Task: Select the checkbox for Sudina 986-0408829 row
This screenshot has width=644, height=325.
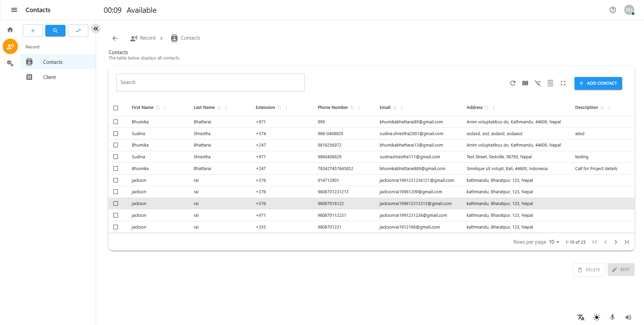Action: click(116, 133)
